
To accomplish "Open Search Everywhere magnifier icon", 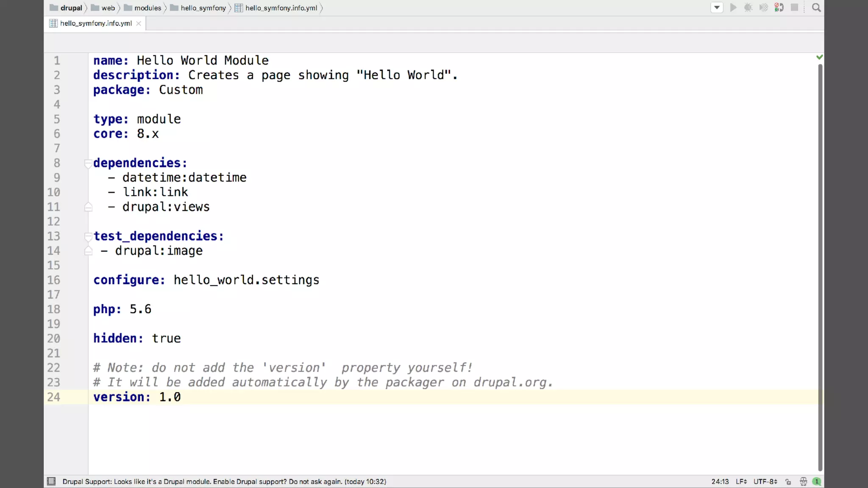I will (x=816, y=8).
